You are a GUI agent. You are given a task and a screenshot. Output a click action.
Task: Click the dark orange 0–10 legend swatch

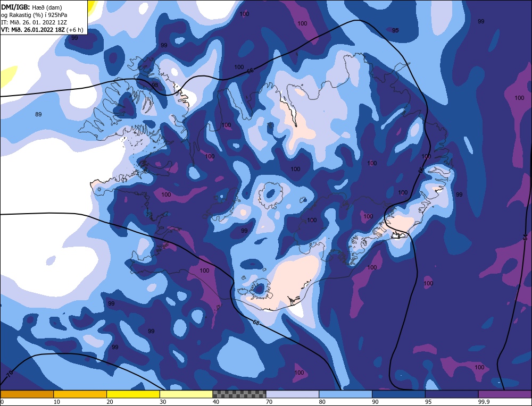point(27,394)
